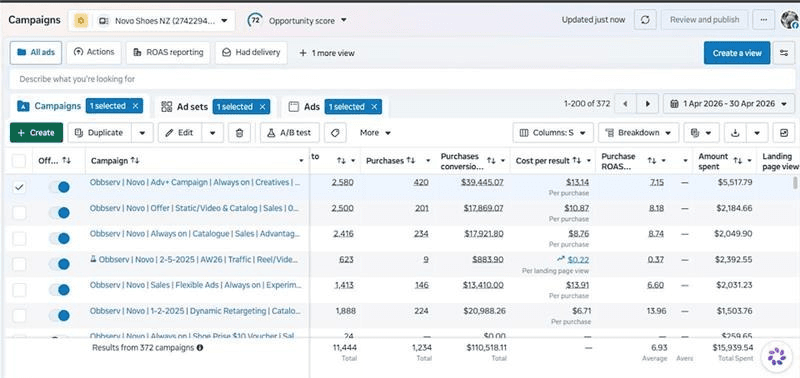The height and width of the screenshot is (378, 800).
Task: Open the ROAS reporting view
Action: point(168,53)
